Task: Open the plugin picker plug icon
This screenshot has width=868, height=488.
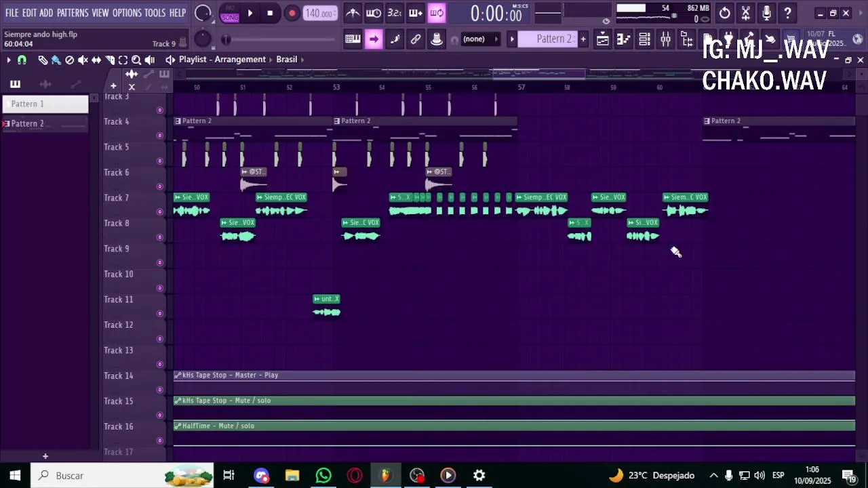Action: pyautogui.click(x=728, y=39)
